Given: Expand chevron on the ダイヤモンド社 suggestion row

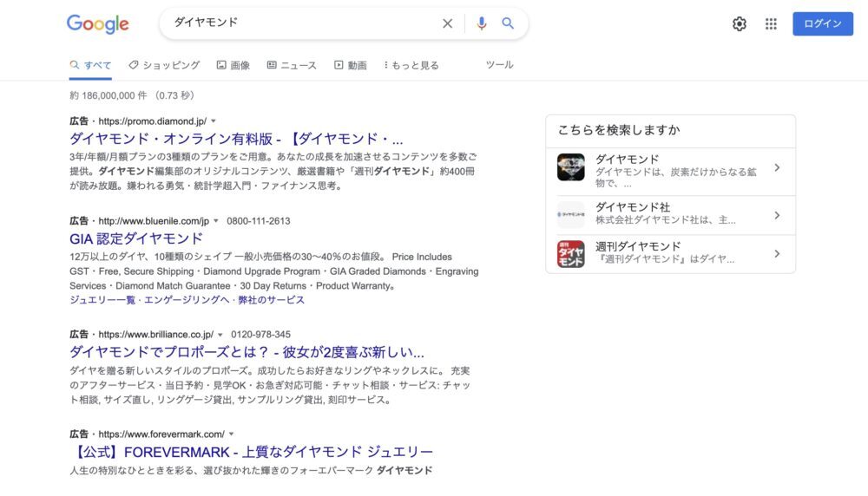Looking at the screenshot, I should 777,215.
